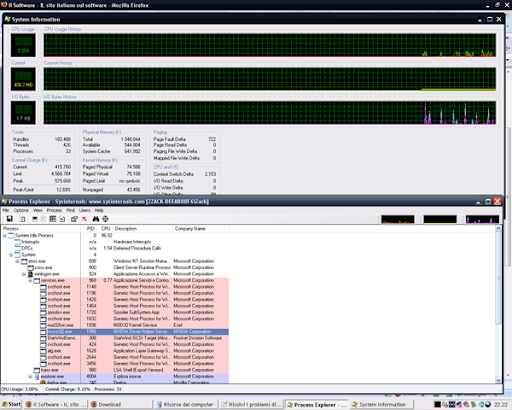512x410 pixels.
Task: Switch to Risorse del computer taskbar button
Action: pyautogui.click(x=186, y=404)
